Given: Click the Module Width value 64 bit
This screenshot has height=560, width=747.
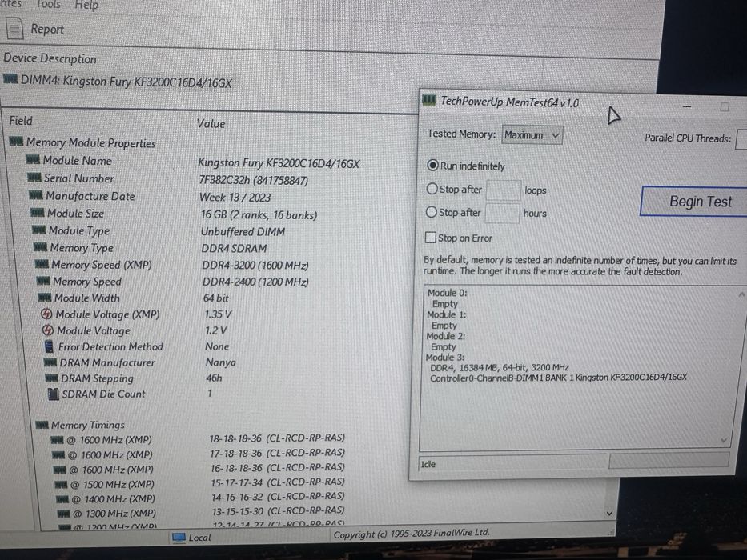Looking at the screenshot, I should point(216,298).
